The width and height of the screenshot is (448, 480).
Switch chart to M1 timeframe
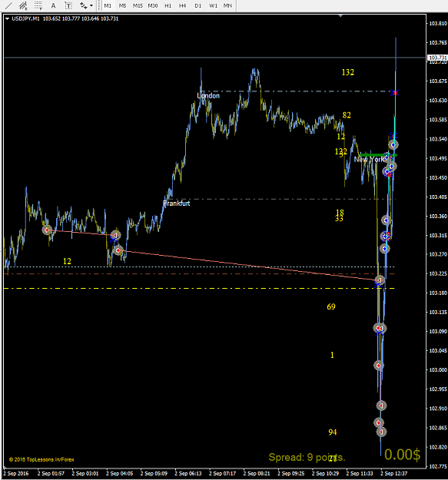tap(108, 5)
